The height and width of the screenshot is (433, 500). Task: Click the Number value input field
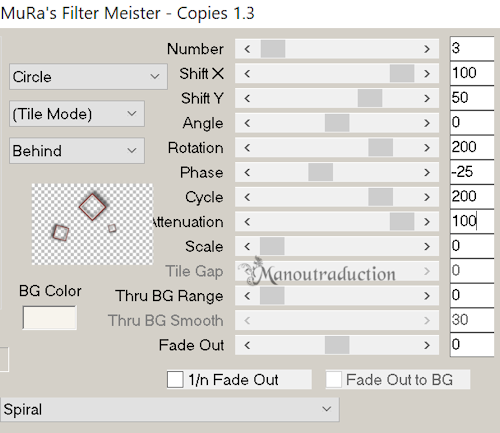coord(472,48)
